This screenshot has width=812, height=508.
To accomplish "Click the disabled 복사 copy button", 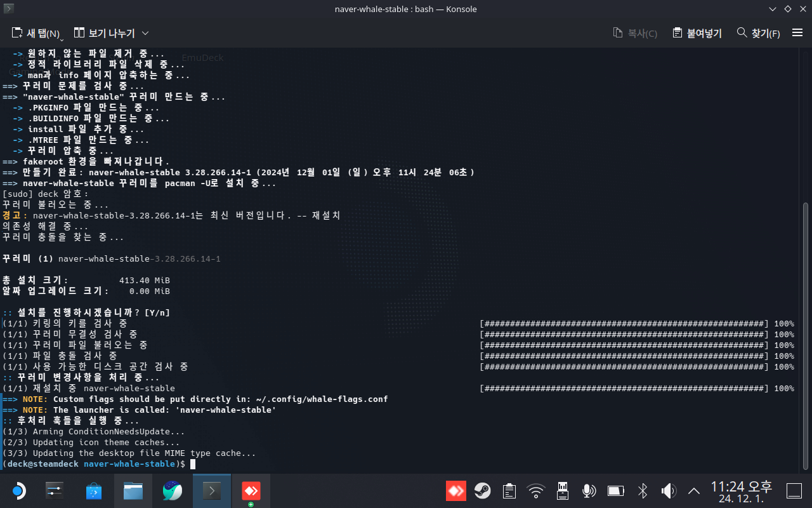I will pos(635,33).
